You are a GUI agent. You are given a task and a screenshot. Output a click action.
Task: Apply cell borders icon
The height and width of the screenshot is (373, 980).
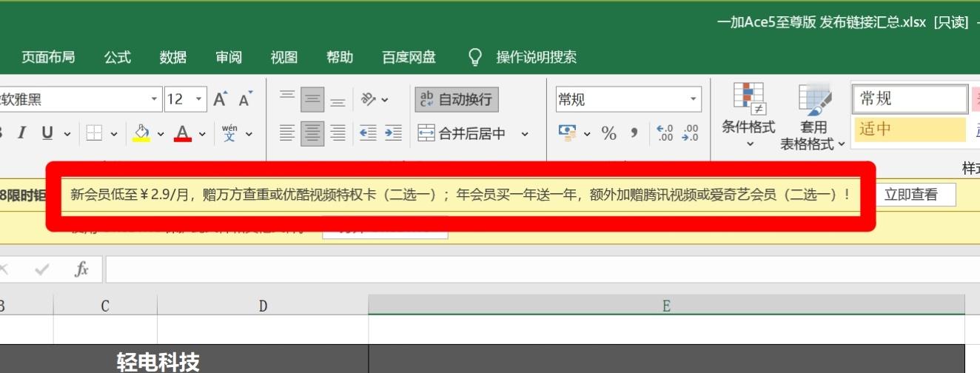[x=94, y=133]
